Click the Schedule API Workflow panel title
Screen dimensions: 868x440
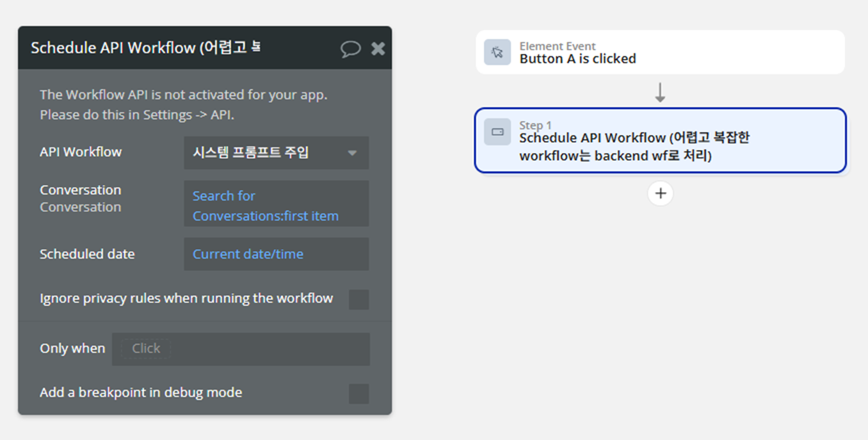click(x=146, y=48)
